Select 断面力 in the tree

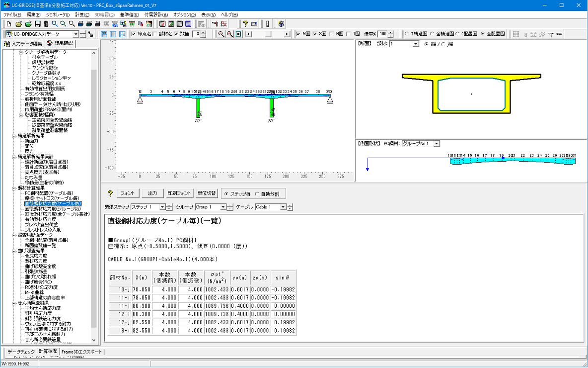[x=31, y=141]
